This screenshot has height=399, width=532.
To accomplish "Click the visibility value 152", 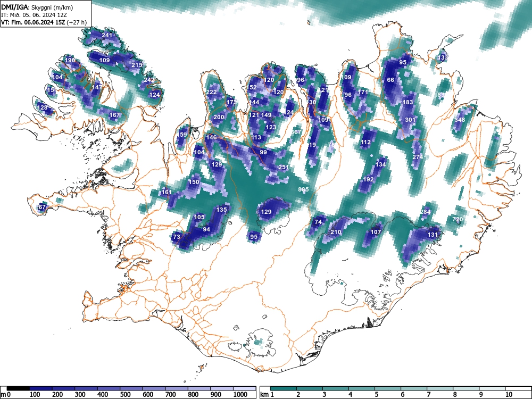I will [x=252, y=87].
